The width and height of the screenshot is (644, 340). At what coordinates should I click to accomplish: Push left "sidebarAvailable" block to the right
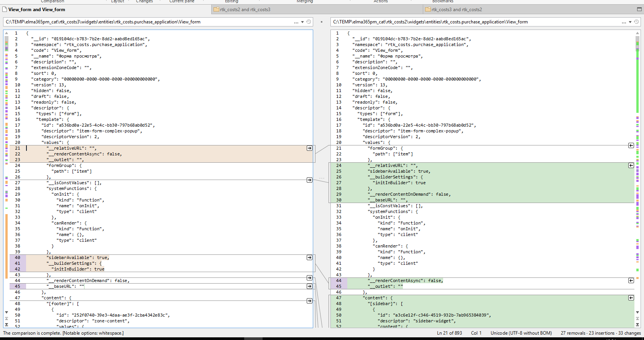point(309,257)
